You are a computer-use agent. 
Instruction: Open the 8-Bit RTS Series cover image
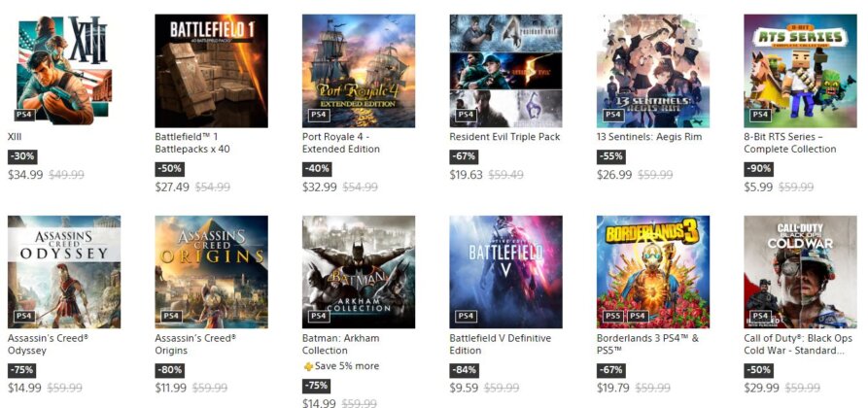(x=800, y=71)
